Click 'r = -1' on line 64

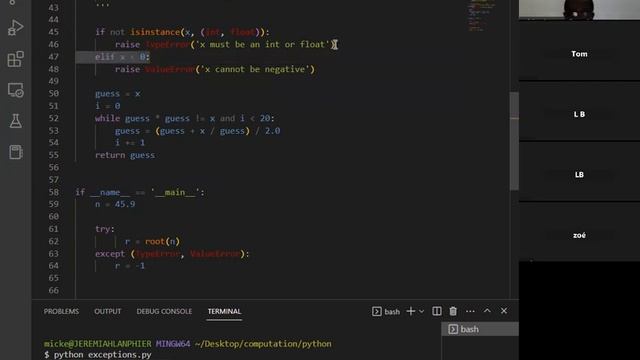click(x=130, y=266)
